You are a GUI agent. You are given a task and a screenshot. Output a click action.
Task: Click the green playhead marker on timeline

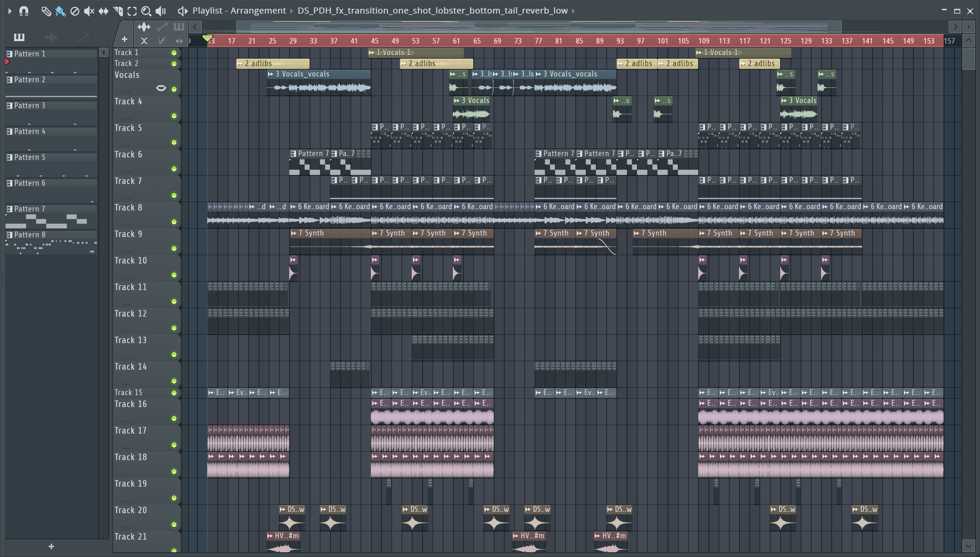[x=207, y=38]
